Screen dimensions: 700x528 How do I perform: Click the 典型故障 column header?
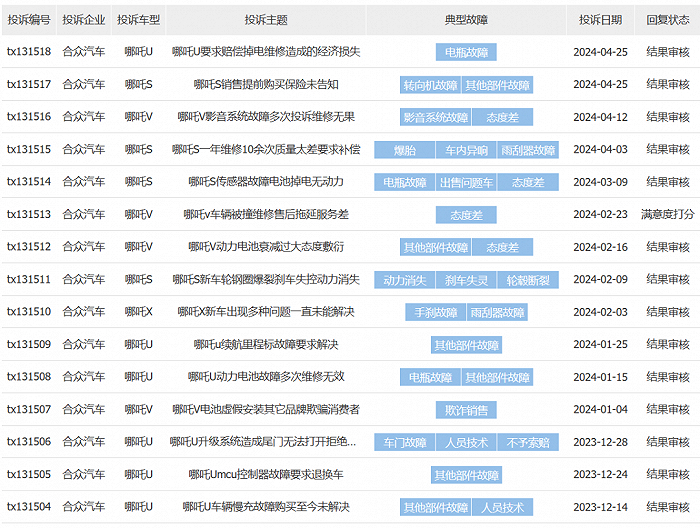(466, 20)
